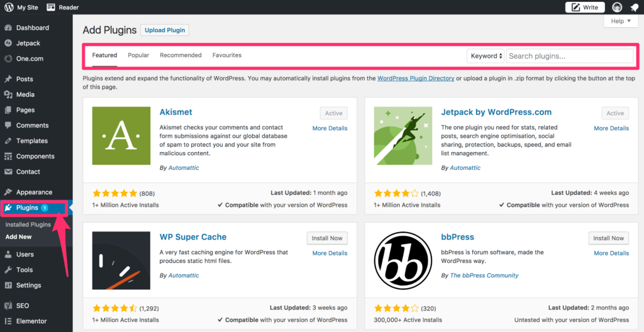This screenshot has height=332, width=644.
Task: Click the Settings sliders icon
Action: [8, 285]
